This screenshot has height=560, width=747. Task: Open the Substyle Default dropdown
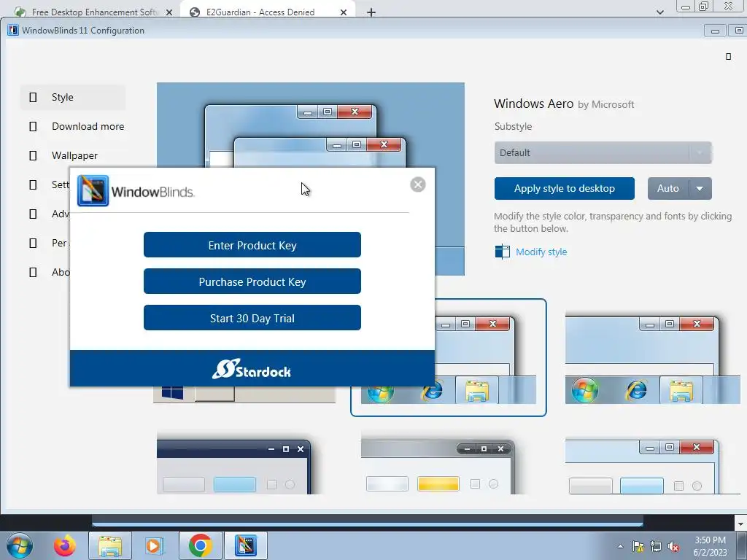point(603,152)
